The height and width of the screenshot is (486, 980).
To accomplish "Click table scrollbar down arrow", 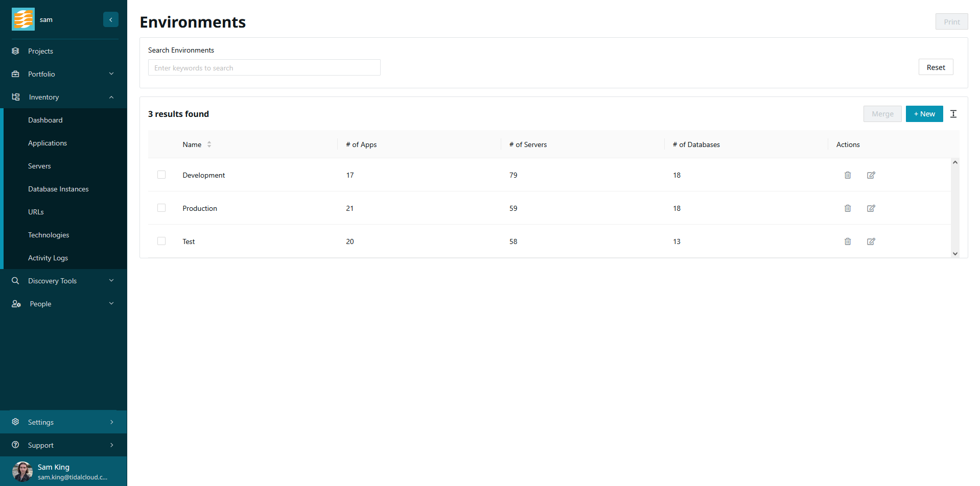I will tap(954, 254).
